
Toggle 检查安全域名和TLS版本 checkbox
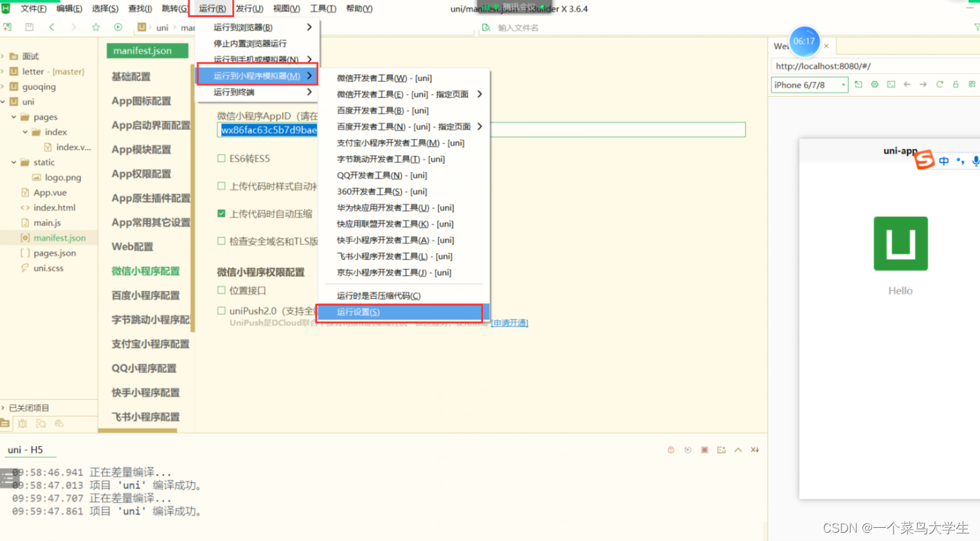pos(221,241)
